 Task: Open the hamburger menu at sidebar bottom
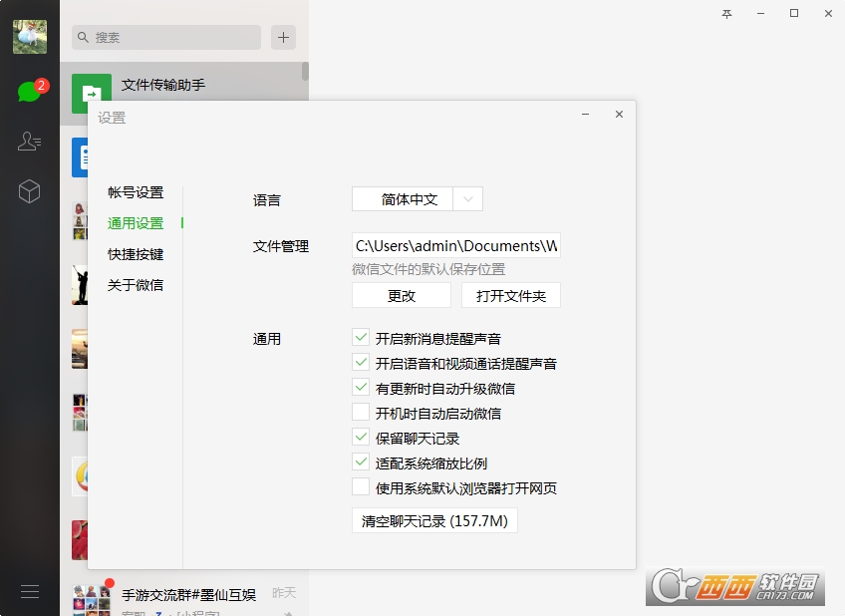coord(30,592)
